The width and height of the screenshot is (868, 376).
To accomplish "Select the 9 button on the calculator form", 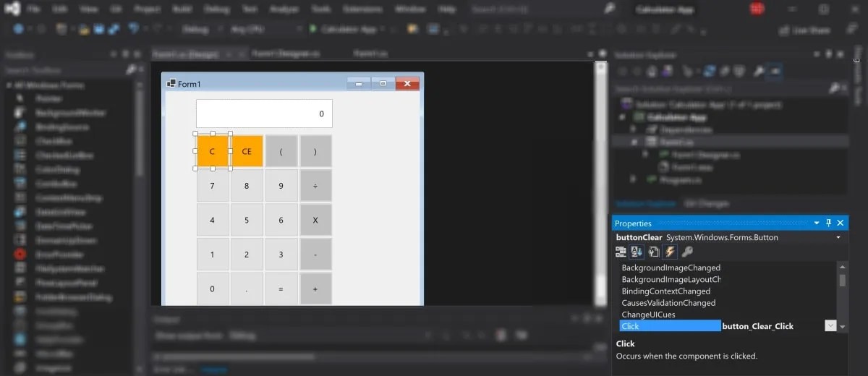I will pos(281,186).
